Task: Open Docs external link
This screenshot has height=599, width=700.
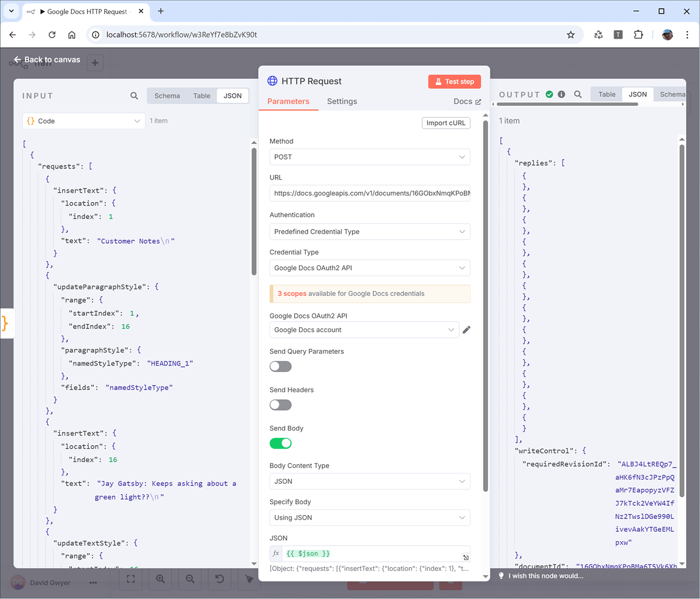Action: 467,102
